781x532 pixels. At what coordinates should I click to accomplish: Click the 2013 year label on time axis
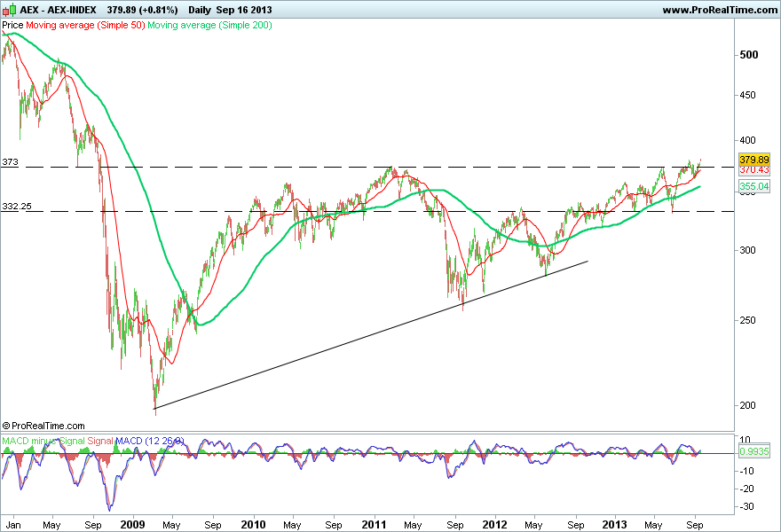pos(615,525)
